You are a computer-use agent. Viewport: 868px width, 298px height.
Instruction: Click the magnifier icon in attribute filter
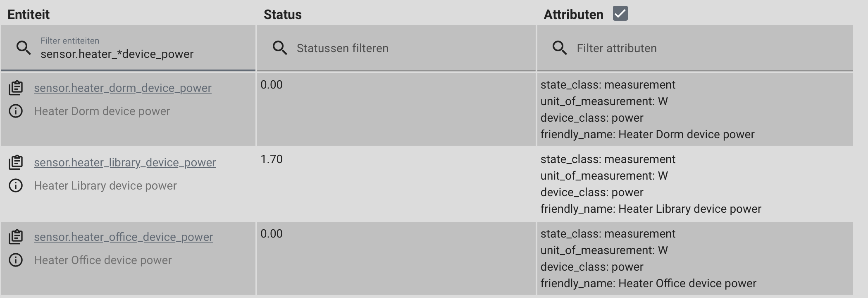pyautogui.click(x=560, y=48)
